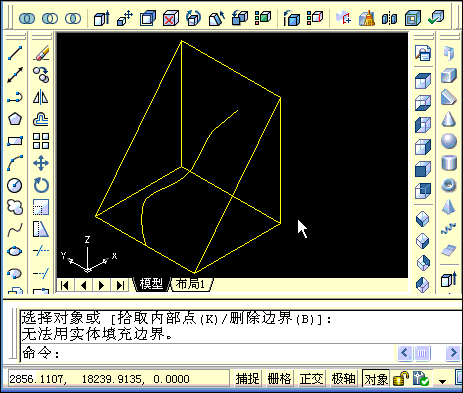Viewport: 463px width, 393px height.
Task: Switch to the 布局1 tab
Action: (x=190, y=284)
